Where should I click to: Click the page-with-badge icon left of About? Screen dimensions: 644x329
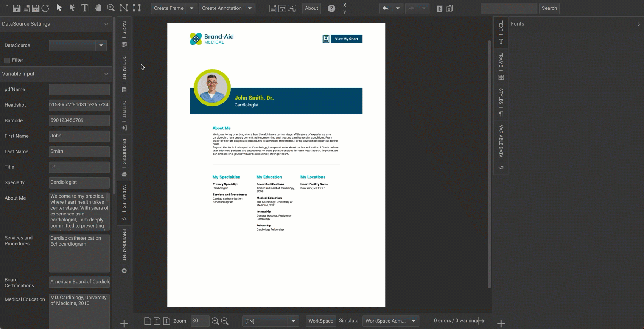tap(273, 8)
